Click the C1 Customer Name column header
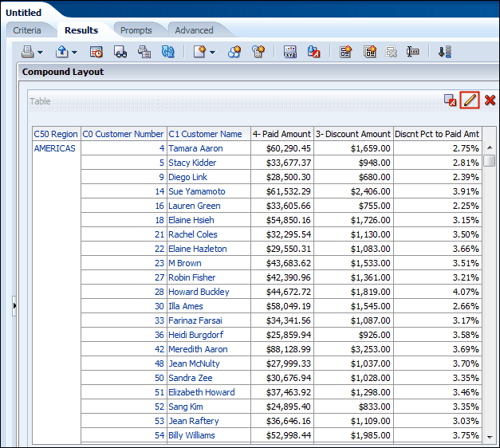This screenshot has height=448, width=500. click(205, 134)
